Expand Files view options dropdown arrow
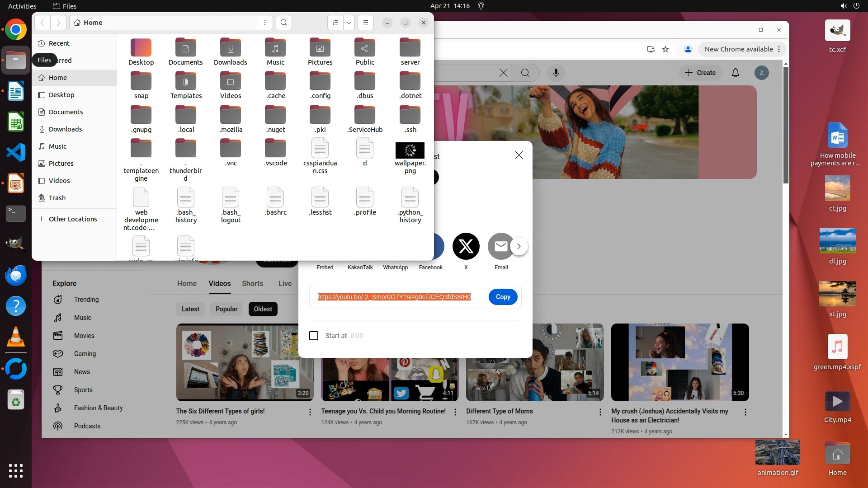The height and width of the screenshot is (488, 868). [x=349, y=23]
